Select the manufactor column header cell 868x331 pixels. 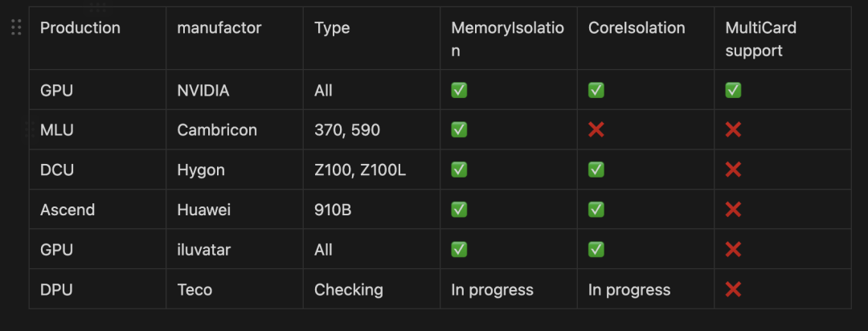pos(219,28)
